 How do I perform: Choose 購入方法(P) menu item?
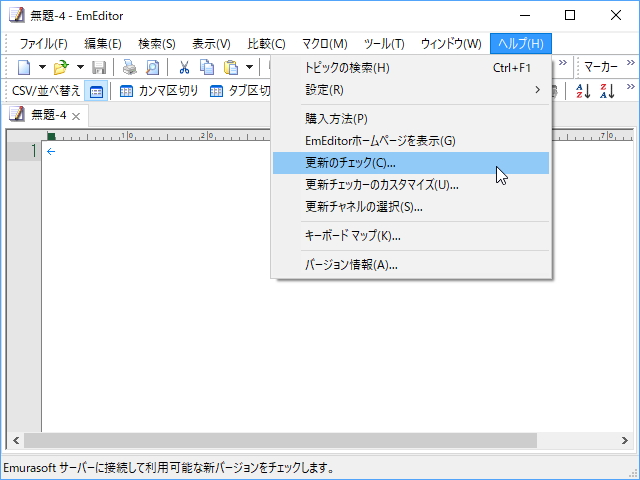click(411, 119)
